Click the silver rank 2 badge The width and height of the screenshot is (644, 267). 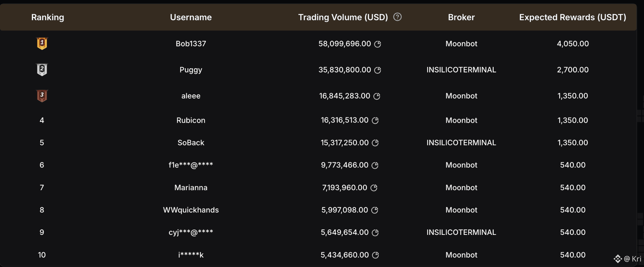[42, 70]
